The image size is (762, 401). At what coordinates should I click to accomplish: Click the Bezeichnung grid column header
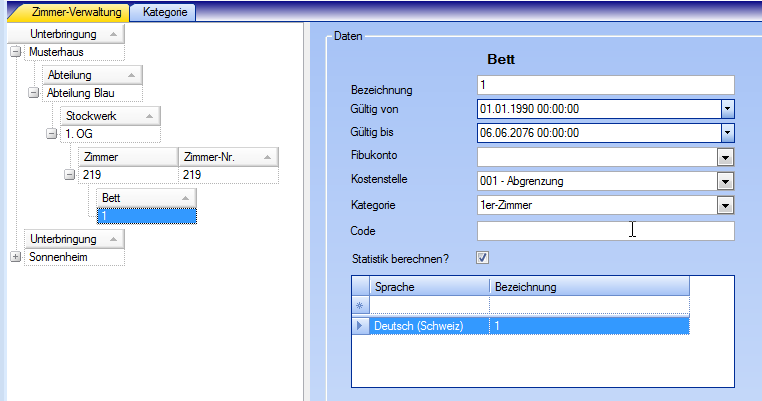coord(589,286)
